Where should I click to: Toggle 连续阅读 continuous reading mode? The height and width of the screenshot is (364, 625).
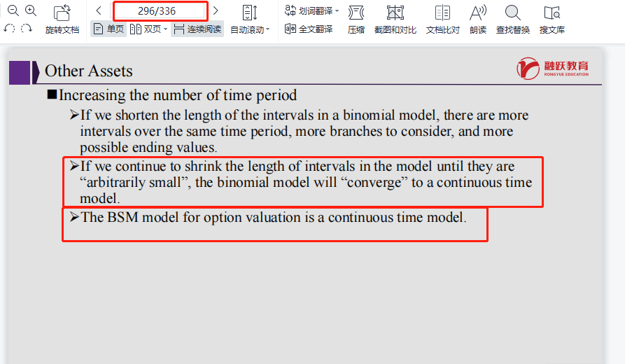coord(197,29)
